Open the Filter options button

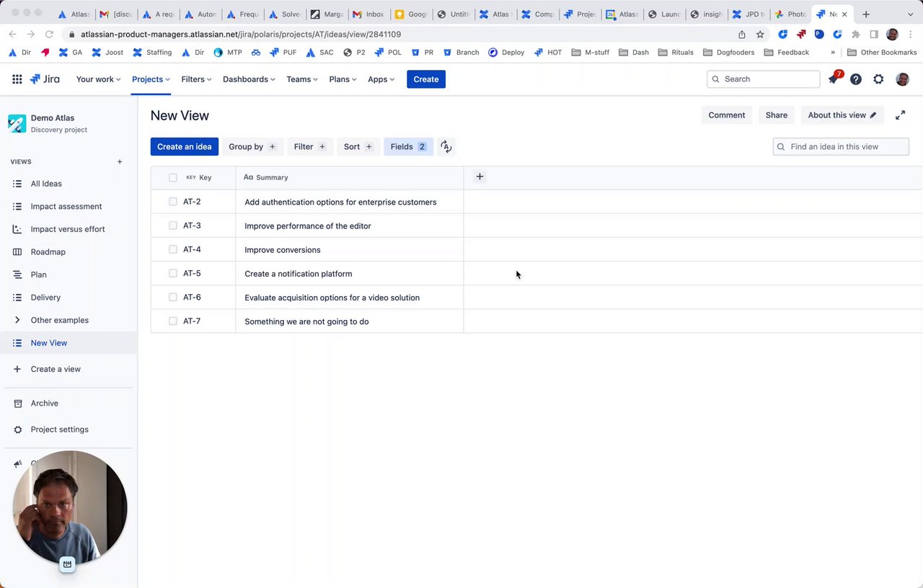tap(310, 147)
